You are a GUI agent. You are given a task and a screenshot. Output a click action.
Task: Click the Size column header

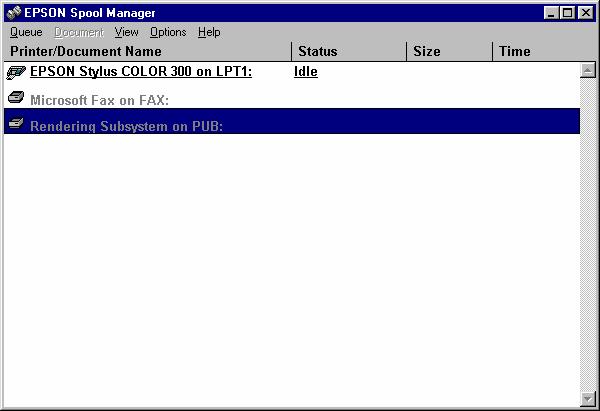449,51
